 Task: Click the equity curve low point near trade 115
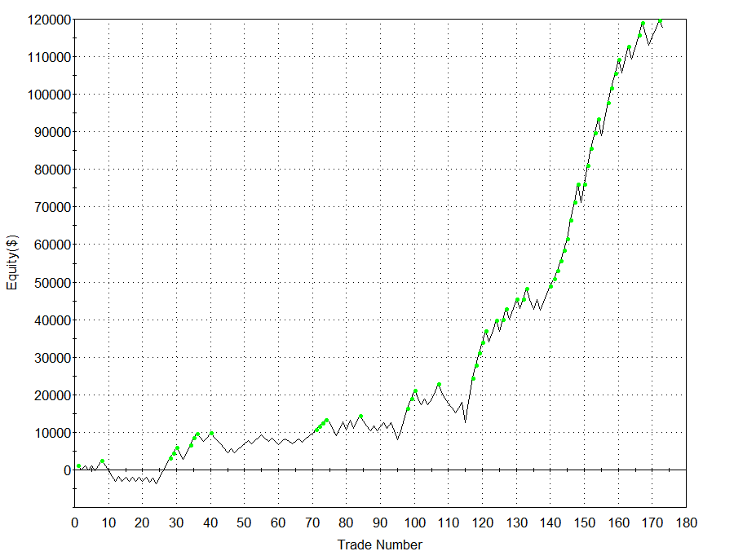466,421
